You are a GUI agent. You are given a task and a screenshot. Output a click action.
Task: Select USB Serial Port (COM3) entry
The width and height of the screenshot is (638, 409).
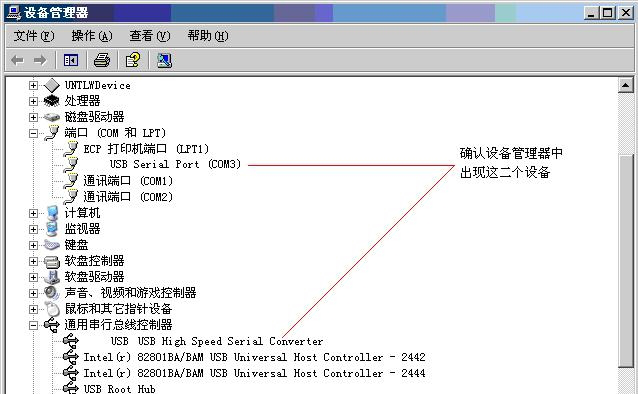point(175,164)
